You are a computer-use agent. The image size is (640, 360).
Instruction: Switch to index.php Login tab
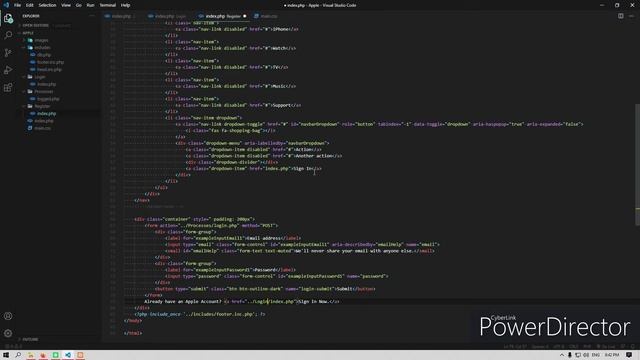click(169, 16)
